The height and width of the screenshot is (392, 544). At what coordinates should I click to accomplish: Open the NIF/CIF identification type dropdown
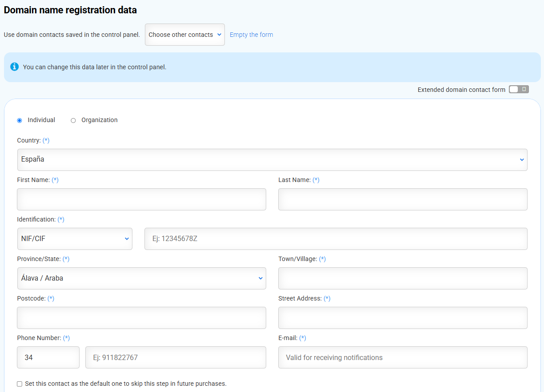[75, 239]
